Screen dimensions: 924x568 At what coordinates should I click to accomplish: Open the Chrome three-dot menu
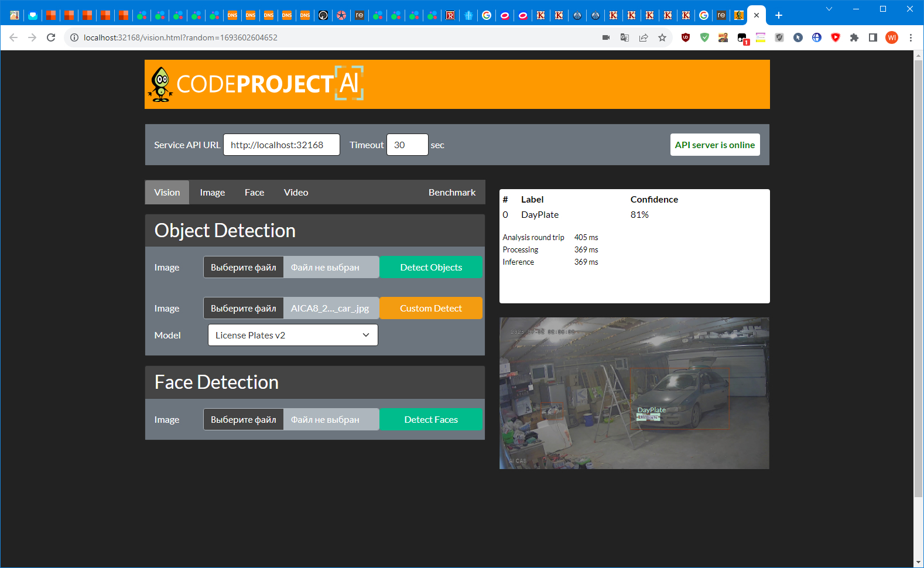(911, 37)
